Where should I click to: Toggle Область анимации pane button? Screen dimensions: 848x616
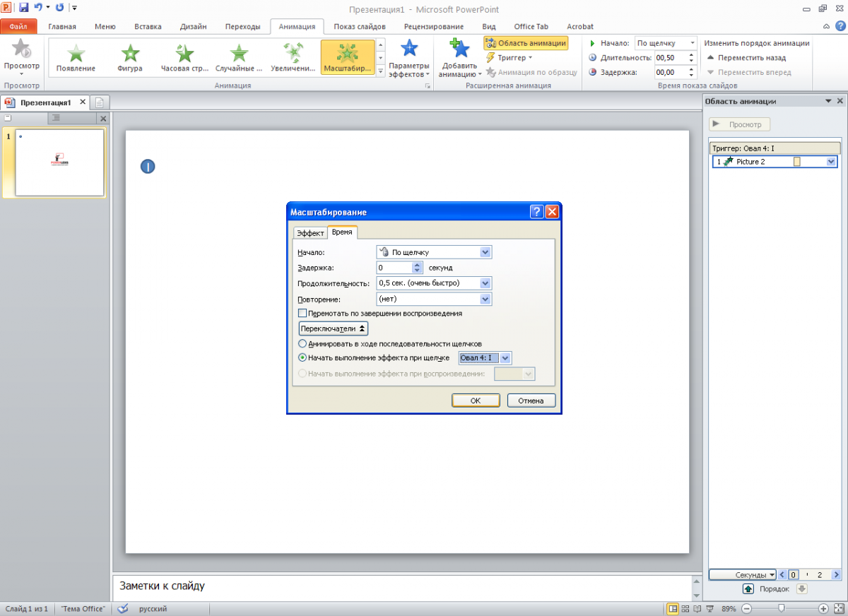coord(526,43)
